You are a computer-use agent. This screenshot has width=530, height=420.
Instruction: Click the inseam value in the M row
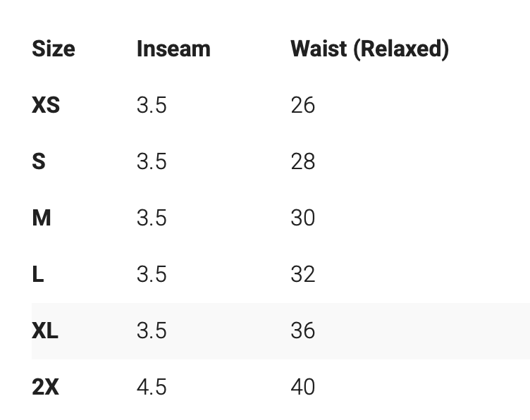click(152, 218)
